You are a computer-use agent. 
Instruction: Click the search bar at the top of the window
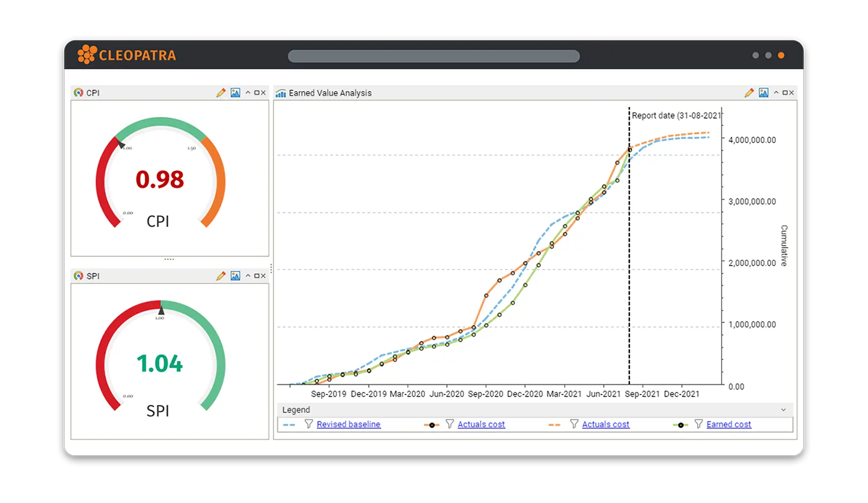coord(434,56)
